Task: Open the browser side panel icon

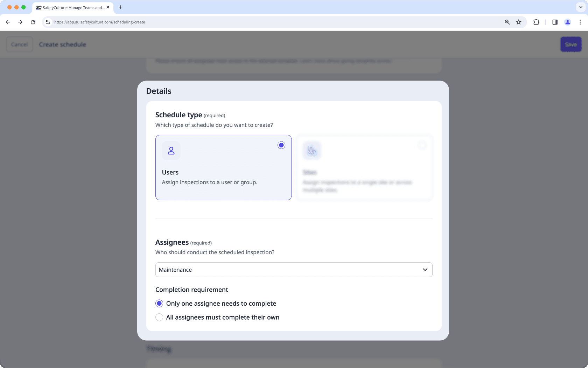Action: pos(554,22)
